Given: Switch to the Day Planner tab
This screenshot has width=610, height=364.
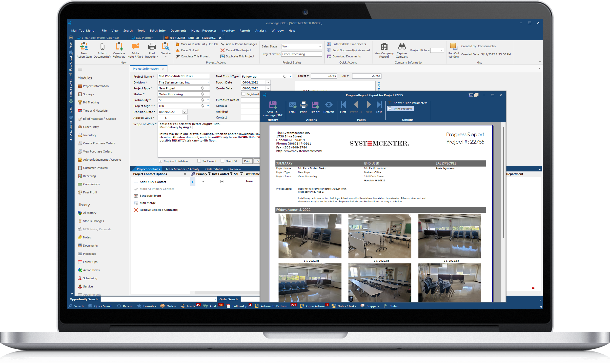Looking at the screenshot, I should (x=142, y=38).
